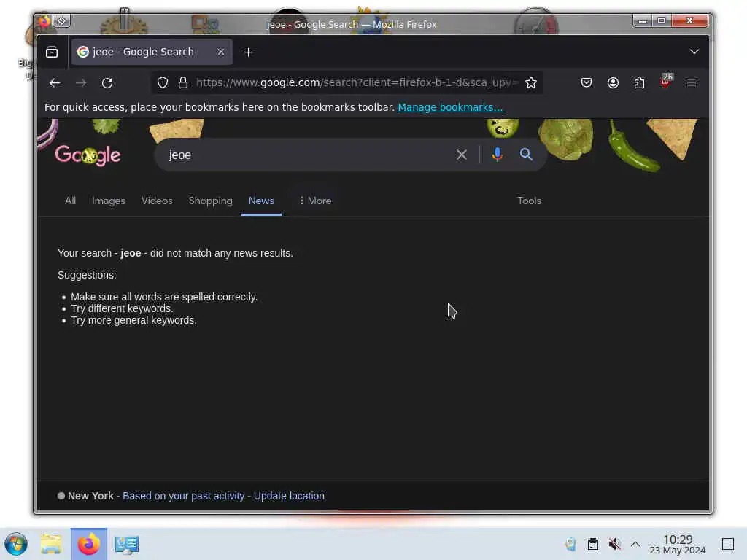Click the New York location text
This screenshot has width=747, height=560.
coord(90,496)
